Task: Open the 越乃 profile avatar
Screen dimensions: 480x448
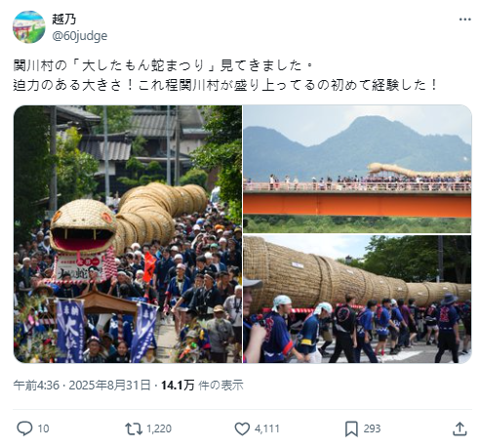Action: (x=29, y=27)
